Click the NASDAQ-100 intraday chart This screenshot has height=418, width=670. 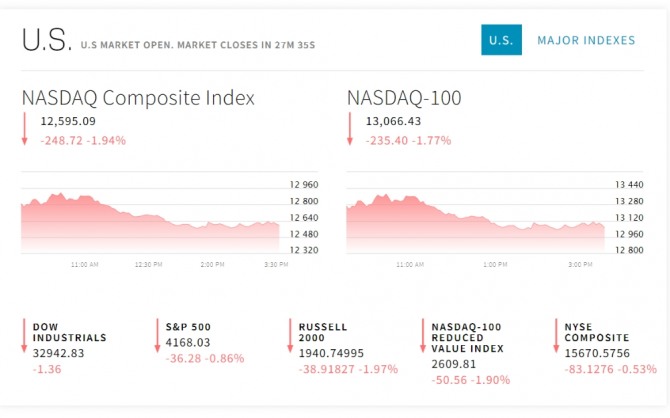pos(475,220)
